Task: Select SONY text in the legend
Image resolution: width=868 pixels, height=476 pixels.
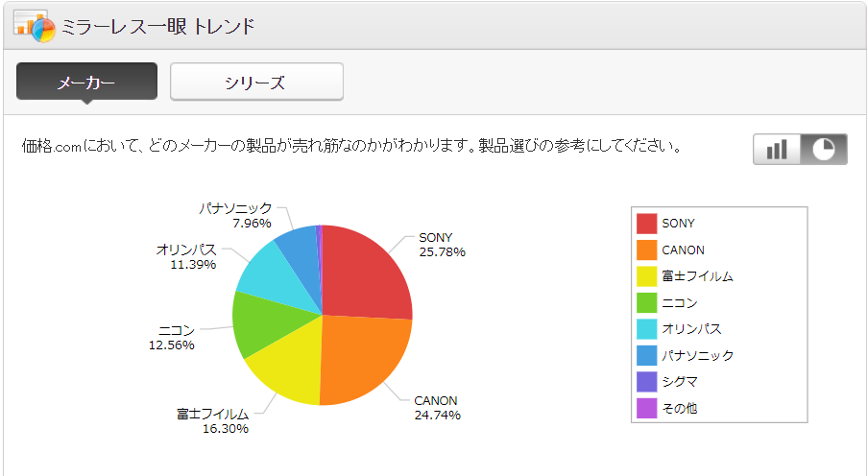Action: pyautogui.click(x=678, y=224)
